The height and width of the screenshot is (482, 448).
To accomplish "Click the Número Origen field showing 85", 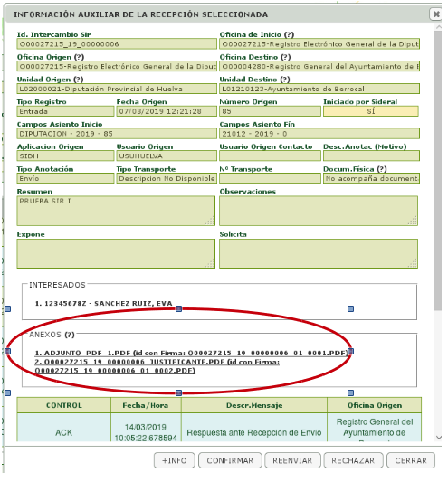I will point(270,111).
